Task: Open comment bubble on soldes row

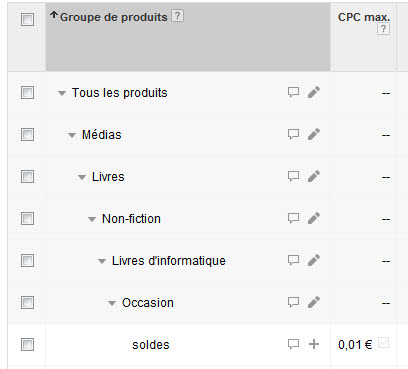Action: pos(293,344)
